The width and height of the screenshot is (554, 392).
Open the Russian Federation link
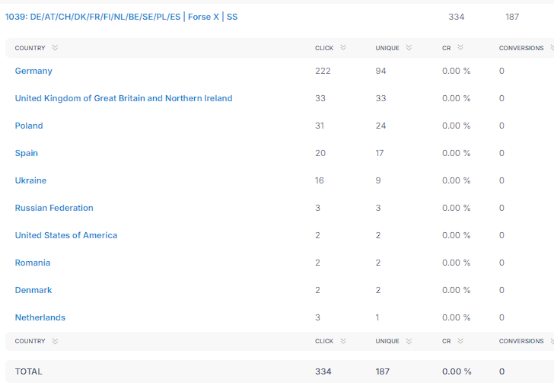click(54, 208)
